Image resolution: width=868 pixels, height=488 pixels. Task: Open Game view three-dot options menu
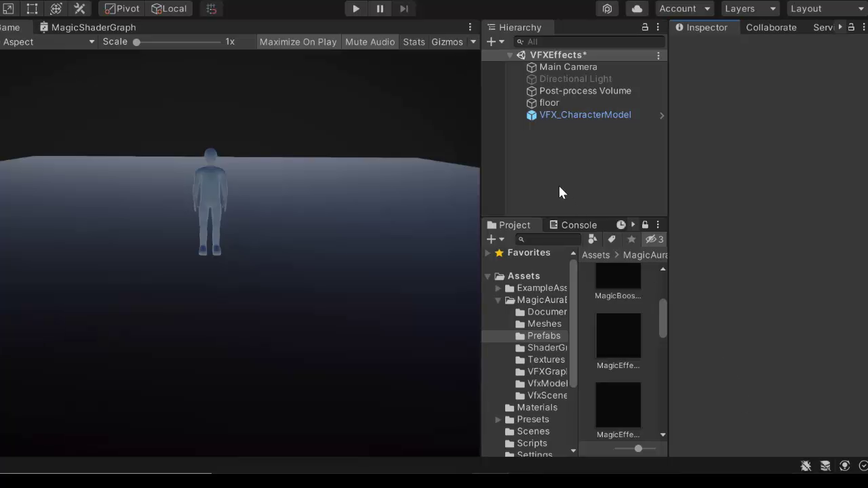coord(470,27)
